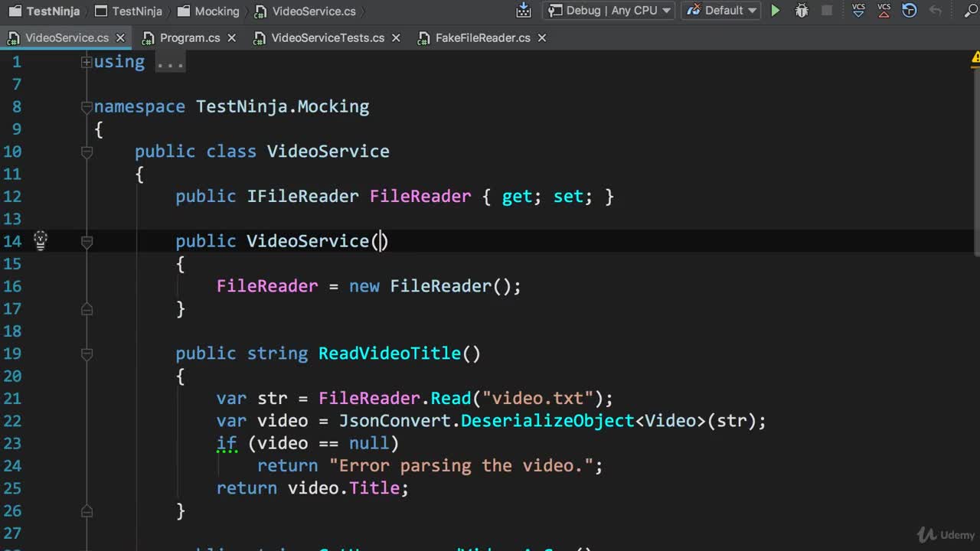Start debugging with the bug icon
The height and width of the screenshot is (551, 980).
pos(802,11)
